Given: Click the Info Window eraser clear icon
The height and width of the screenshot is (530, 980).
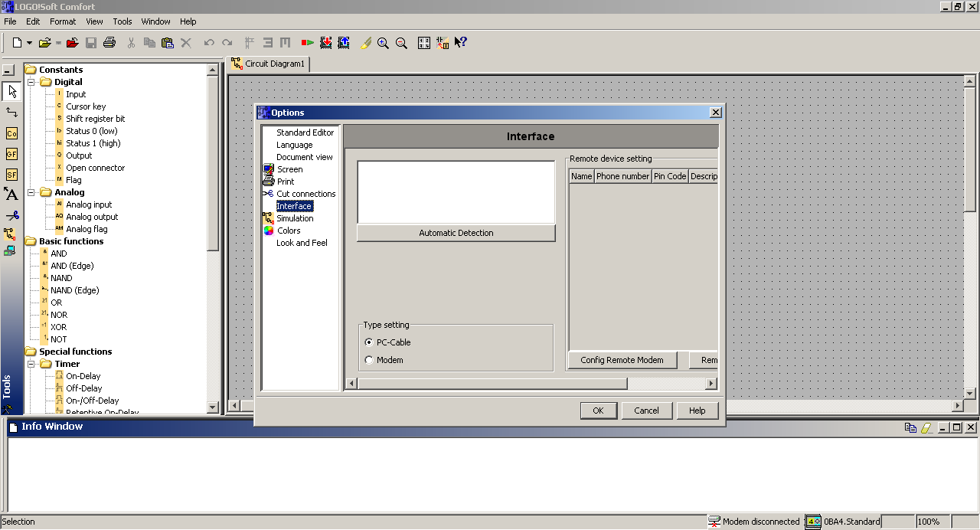Looking at the screenshot, I should [x=926, y=428].
